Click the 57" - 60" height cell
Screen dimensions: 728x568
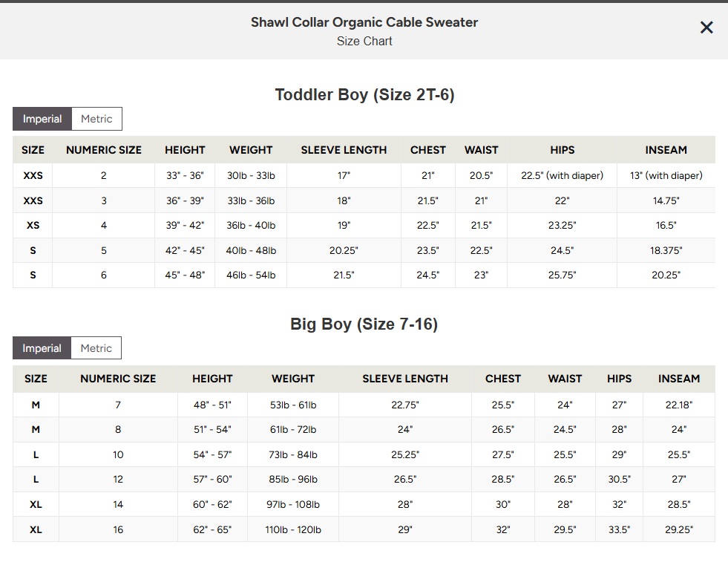212,480
